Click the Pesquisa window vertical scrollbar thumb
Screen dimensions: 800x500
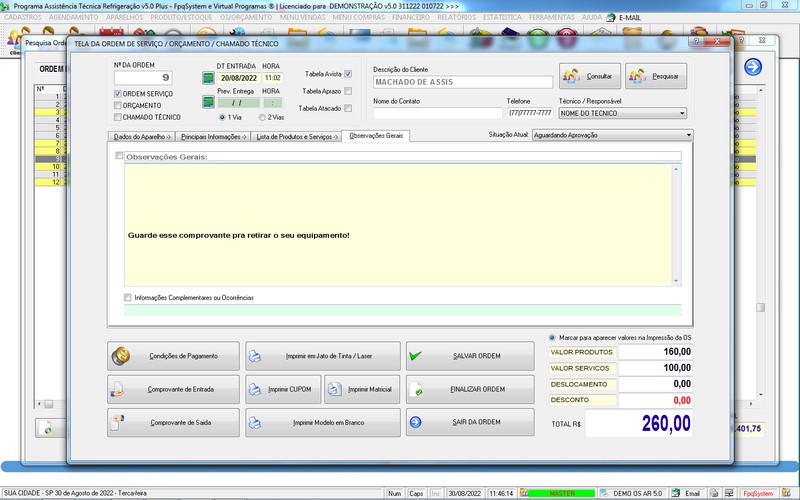761,307
